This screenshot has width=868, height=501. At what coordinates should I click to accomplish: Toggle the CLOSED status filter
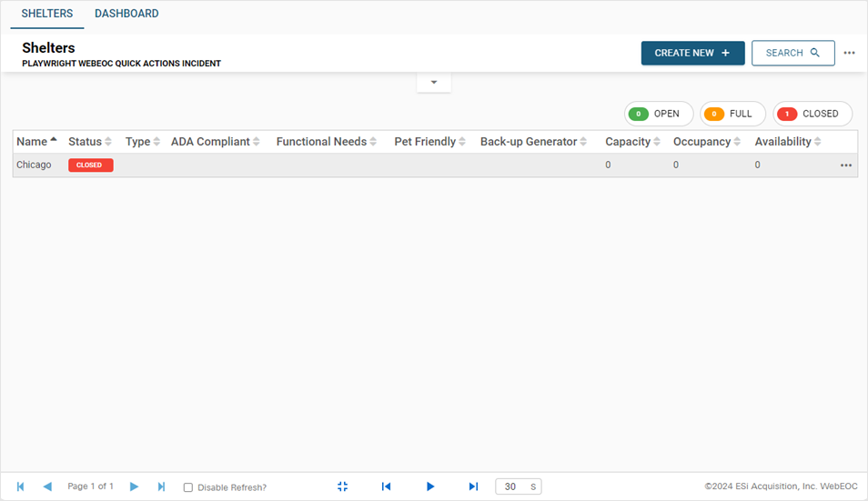pyautogui.click(x=812, y=114)
